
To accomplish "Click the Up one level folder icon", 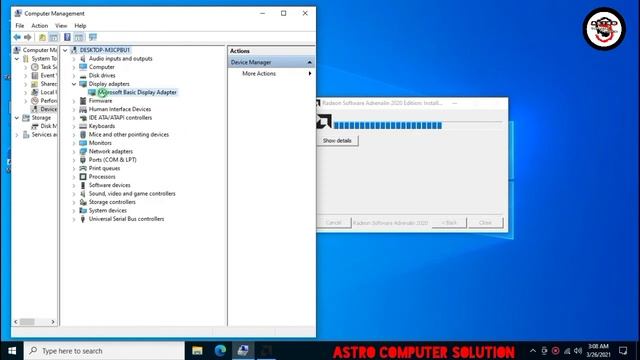I will [x=42, y=37].
